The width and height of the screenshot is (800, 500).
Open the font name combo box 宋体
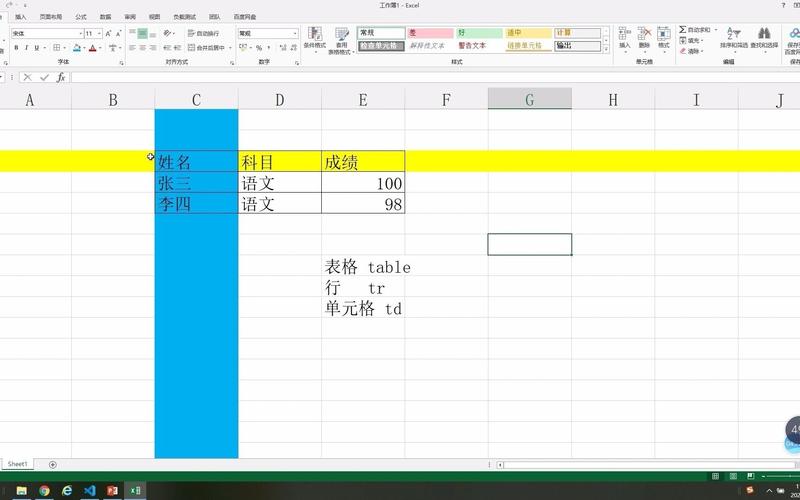(x=47, y=33)
